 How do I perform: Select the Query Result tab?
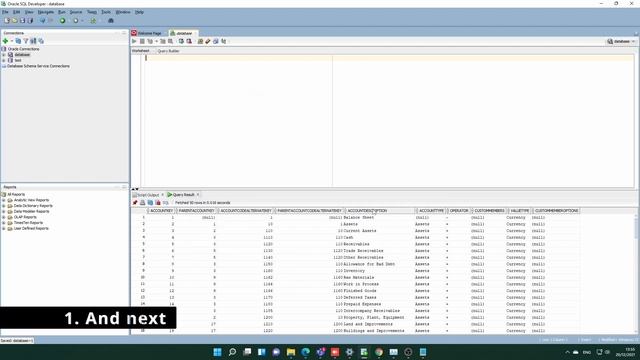point(183,195)
